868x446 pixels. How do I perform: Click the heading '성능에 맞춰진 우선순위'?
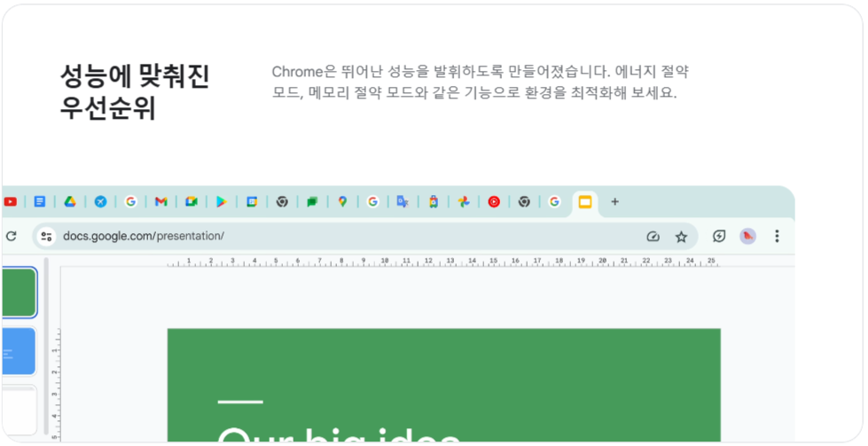[135, 92]
